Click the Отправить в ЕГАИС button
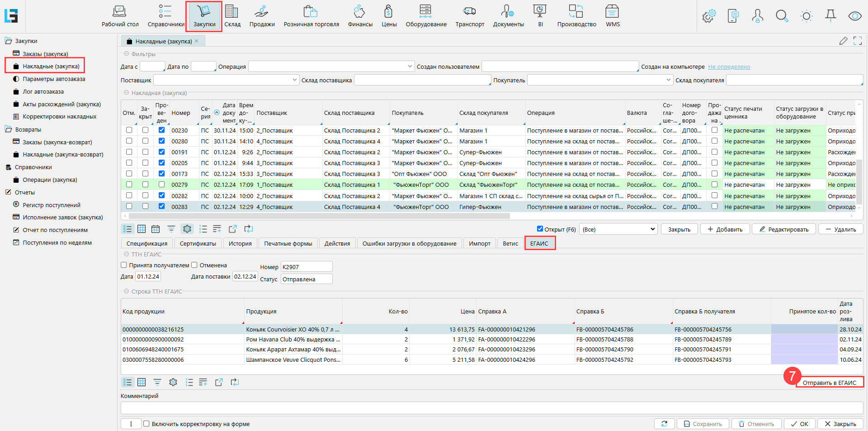 pos(829,383)
